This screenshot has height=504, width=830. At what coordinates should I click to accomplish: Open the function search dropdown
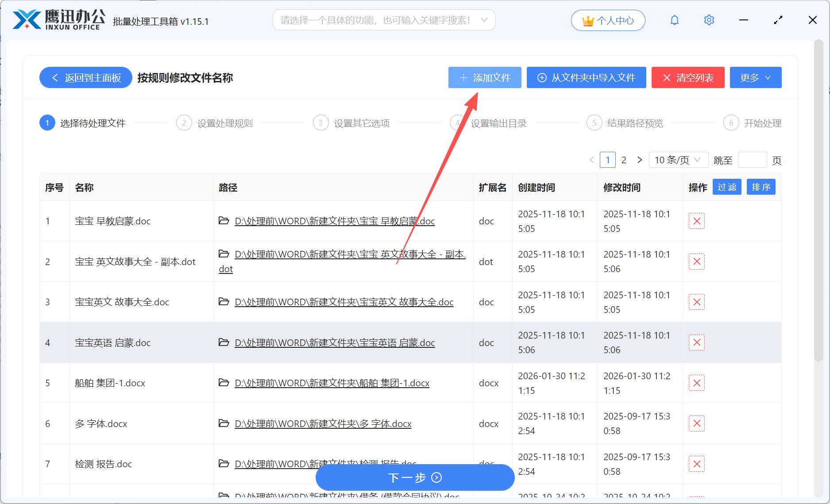point(384,20)
